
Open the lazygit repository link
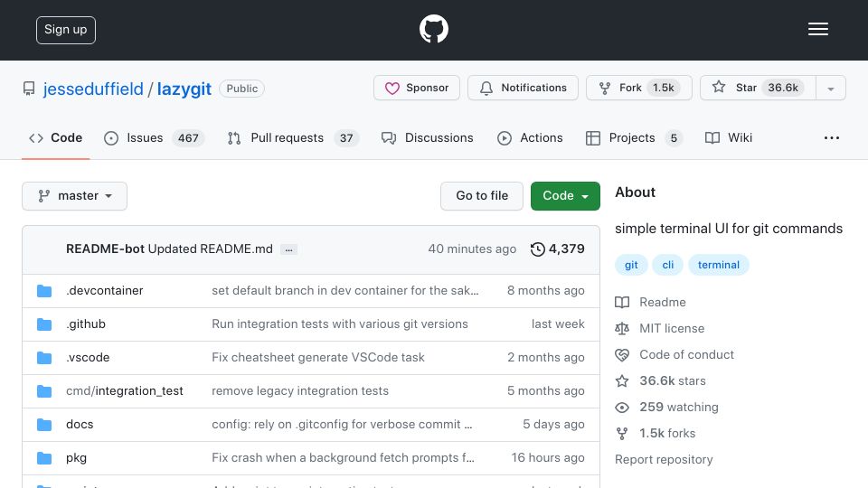coord(184,89)
